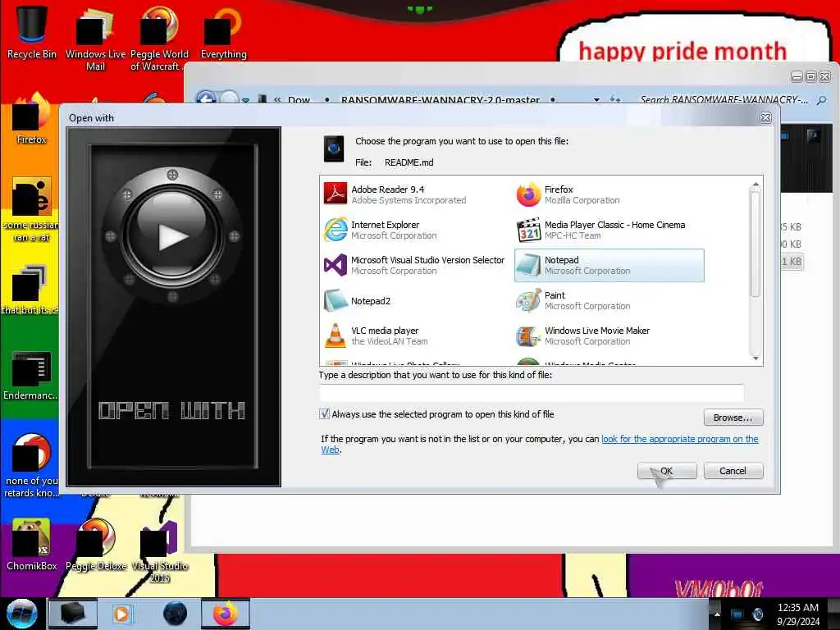Select 'none of you' desktop icon
840x630 pixels.
(x=32, y=466)
